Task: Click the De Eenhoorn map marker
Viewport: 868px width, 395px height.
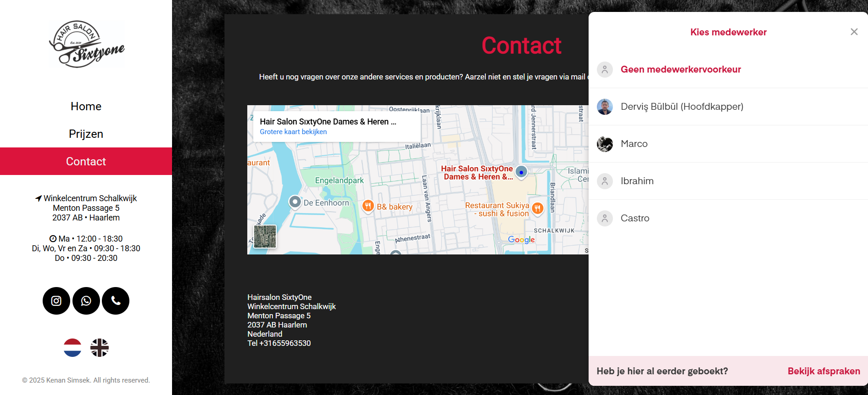Action: coord(295,202)
